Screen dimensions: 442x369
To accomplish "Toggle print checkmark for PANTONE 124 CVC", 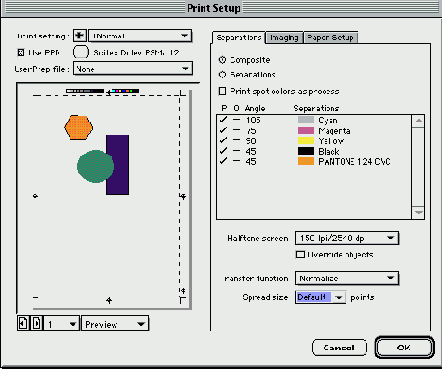I will pyautogui.click(x=223, y=161).
